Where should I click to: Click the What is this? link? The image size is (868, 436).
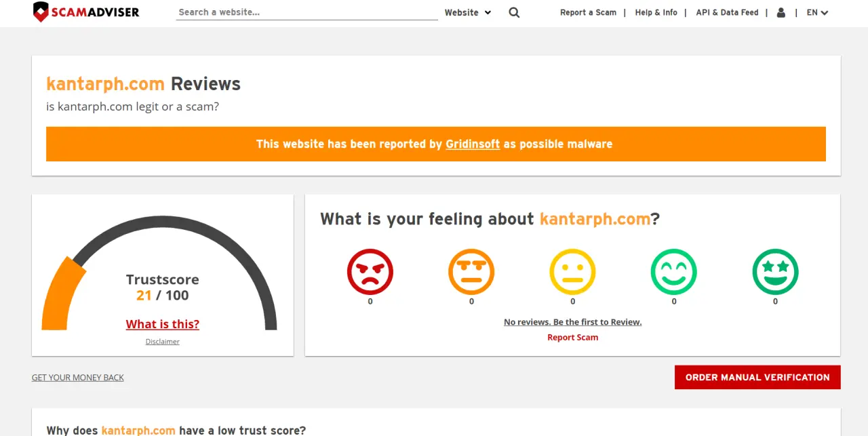[x=163, y=324]
